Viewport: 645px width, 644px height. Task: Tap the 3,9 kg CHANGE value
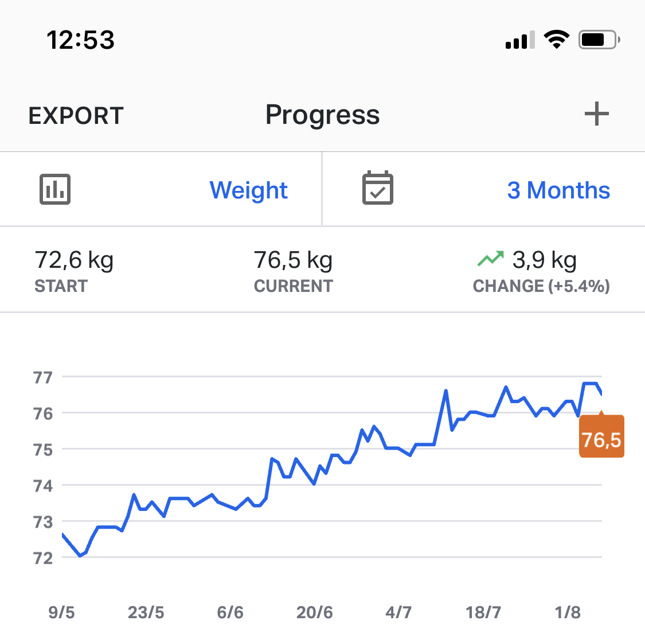544,260
